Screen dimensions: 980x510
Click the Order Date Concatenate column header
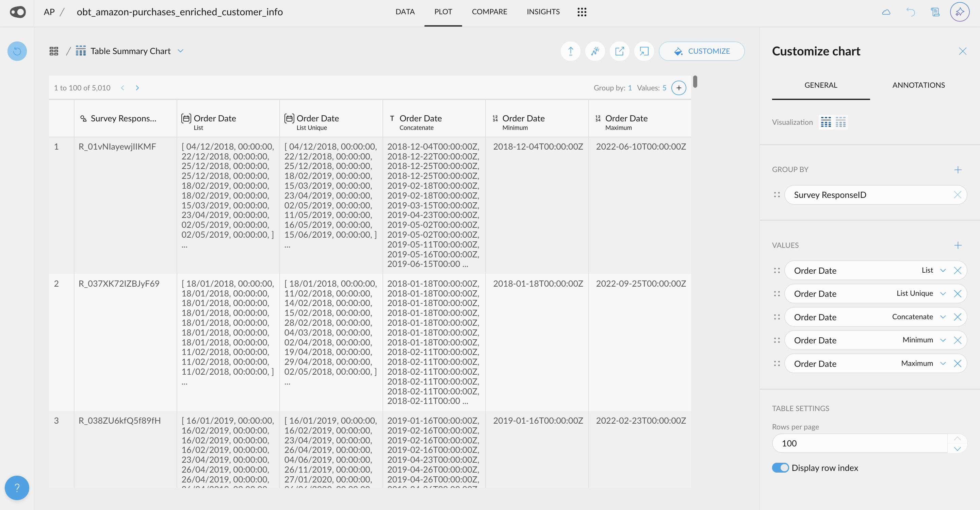(434, 118)
